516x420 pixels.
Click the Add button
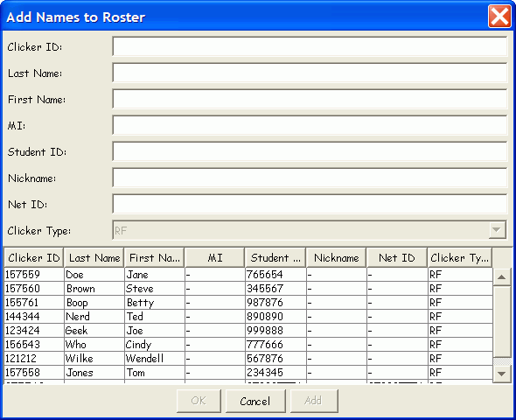pos(314,401)
